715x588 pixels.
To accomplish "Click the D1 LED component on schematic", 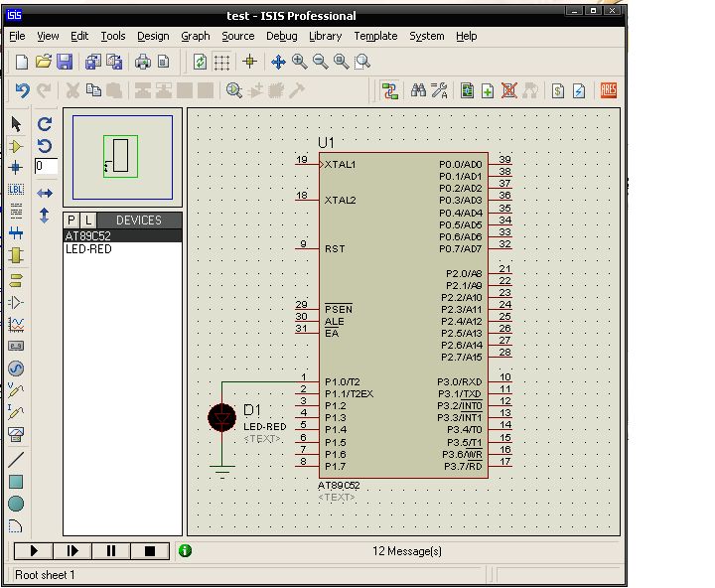I will click(x=222, y=417).
